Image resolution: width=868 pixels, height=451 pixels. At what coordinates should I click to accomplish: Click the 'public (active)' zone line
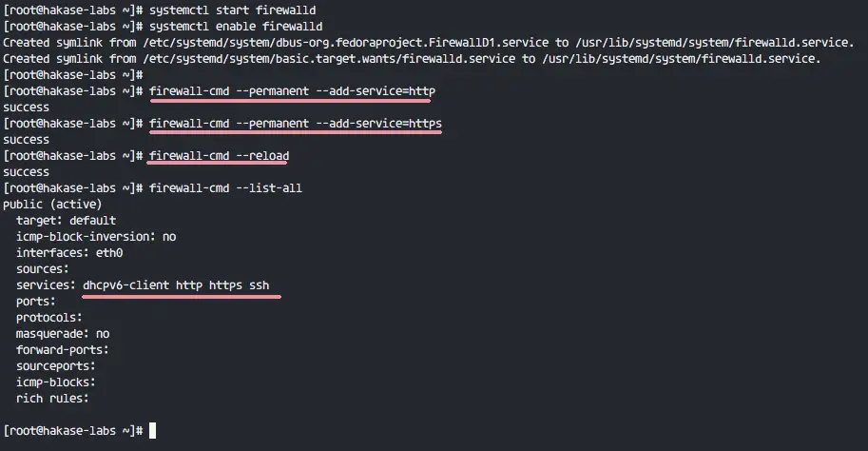pyautogui.click(x=52, y=205)
